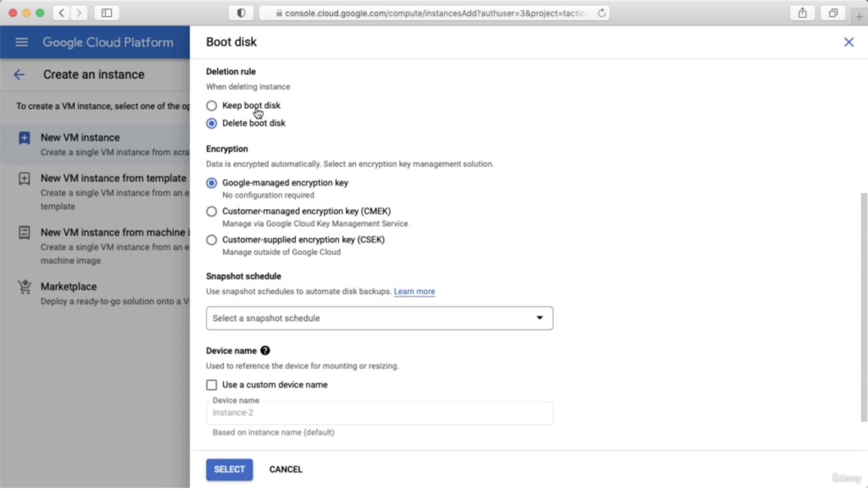Image resolution: width=868 pixels, height=489 pixels.
Task: Click the Safari sidebar toggle icon
Action: (107, 13)
